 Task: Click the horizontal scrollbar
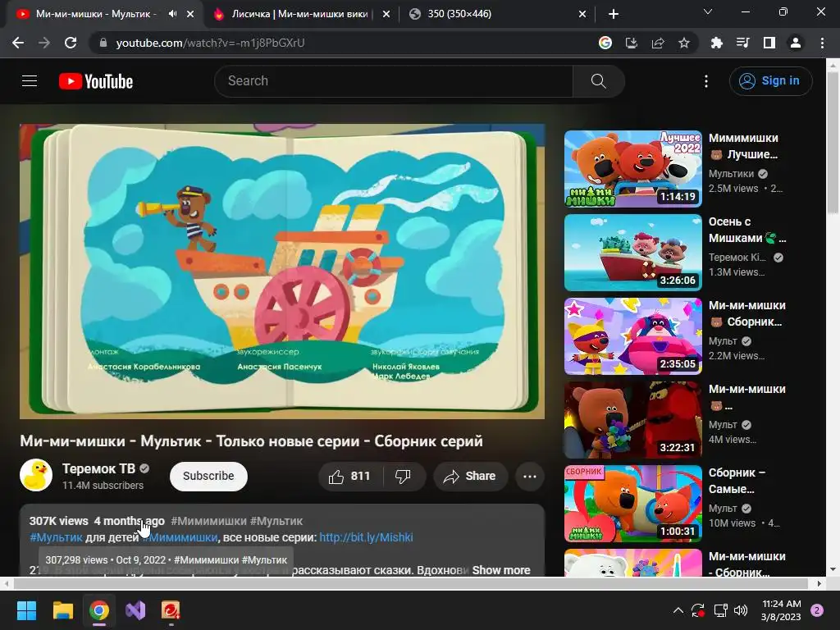411,583
